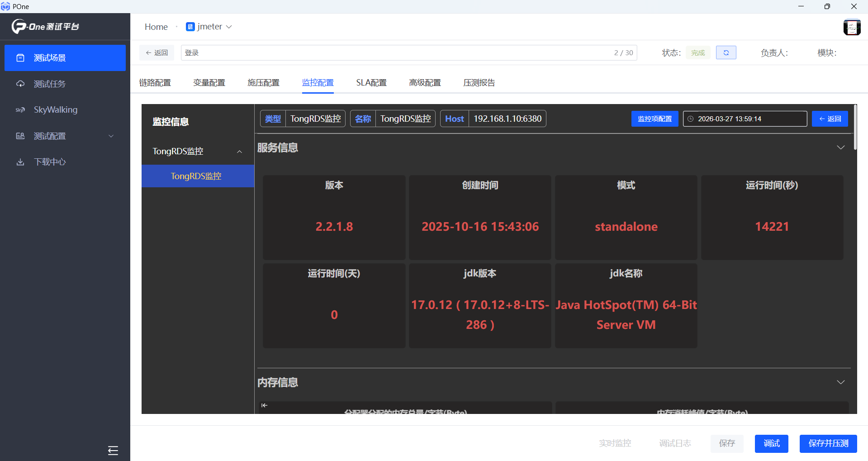Click the collapse-panel arrow icon under 内存信息
868x461 pixels.
264,405
